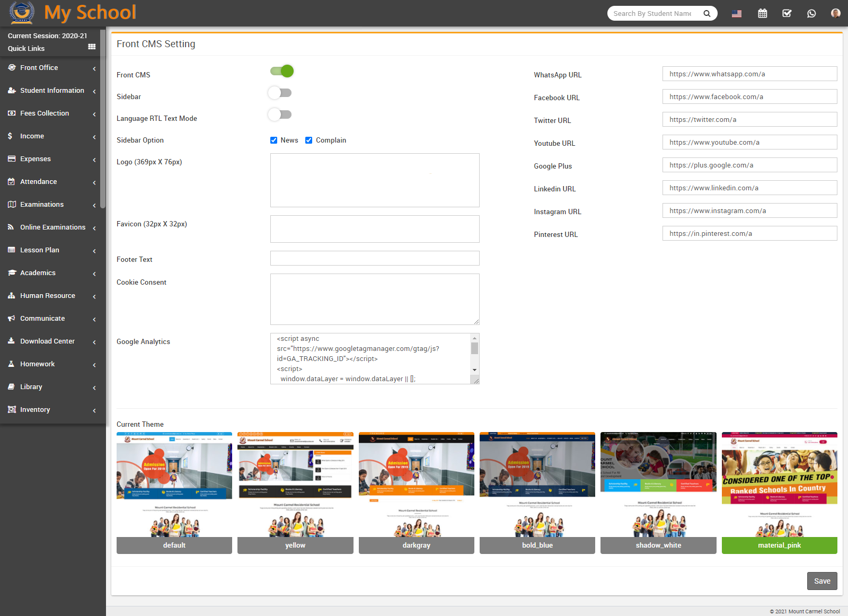Expand the Human Resource menu

point(47,295)
